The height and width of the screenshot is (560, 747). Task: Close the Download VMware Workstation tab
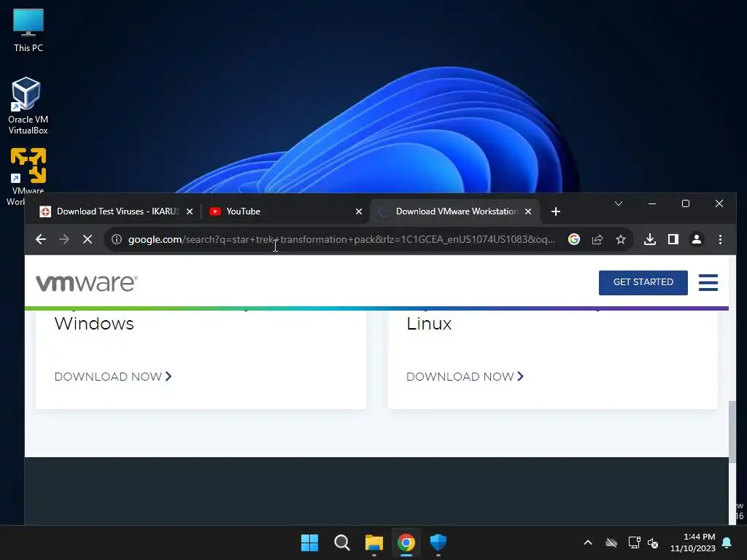point(528,211)
